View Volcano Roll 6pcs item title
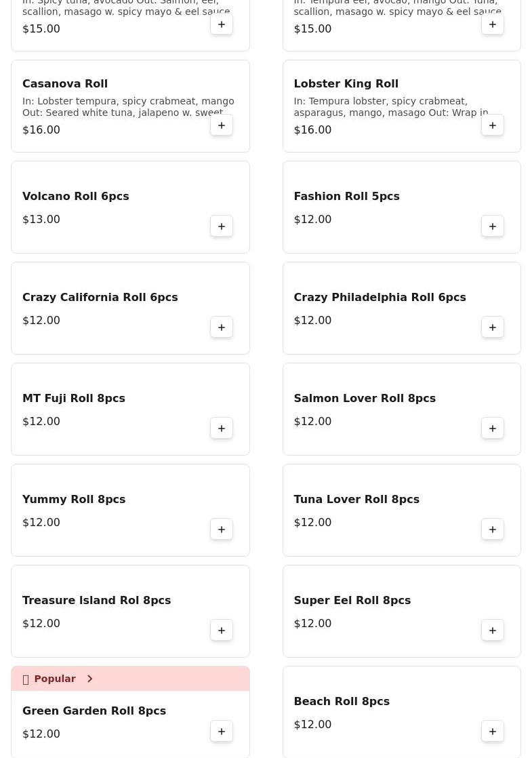532x758 pixels. 75,197
